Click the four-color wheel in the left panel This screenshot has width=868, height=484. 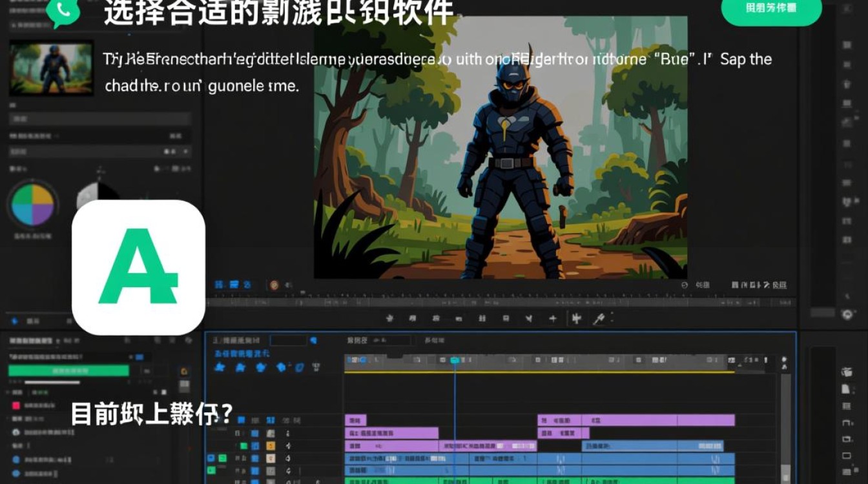pyautogui.click(x=32, y=206)
